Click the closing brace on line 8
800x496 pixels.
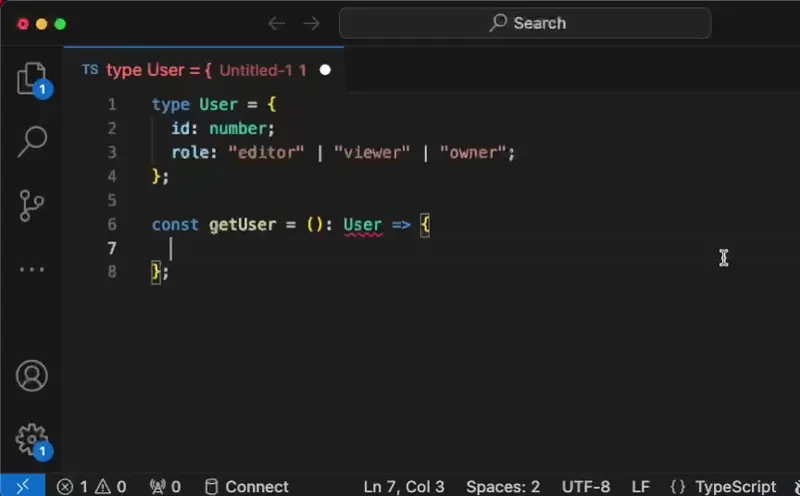156,272
